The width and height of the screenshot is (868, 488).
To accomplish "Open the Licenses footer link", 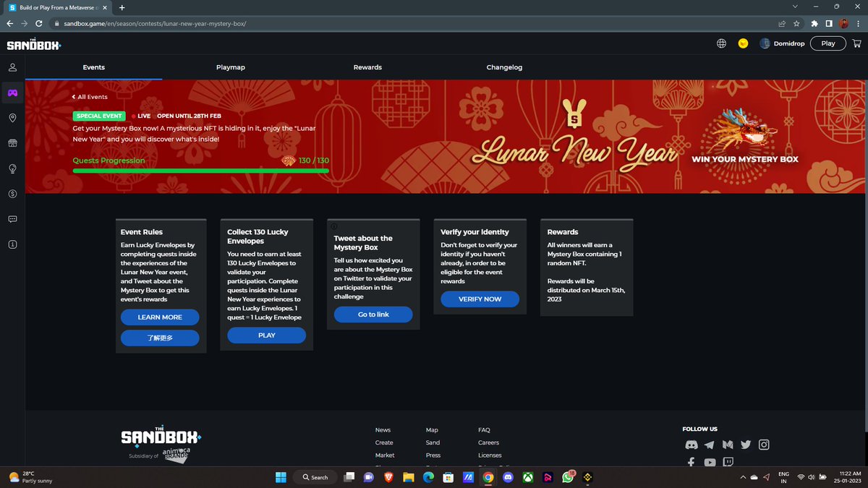I will click(x=490, y=455).
